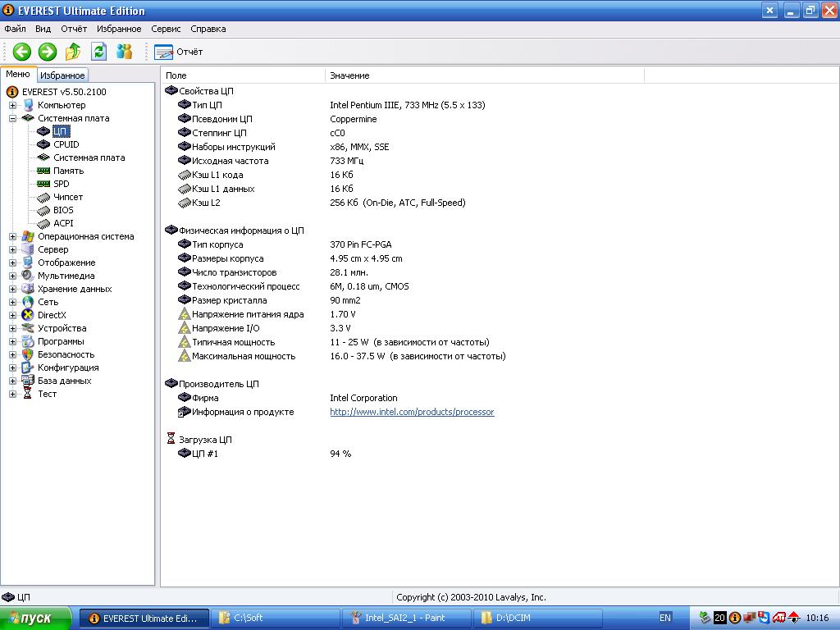
Task: Click the Значение column header
Action: [484, 75]
